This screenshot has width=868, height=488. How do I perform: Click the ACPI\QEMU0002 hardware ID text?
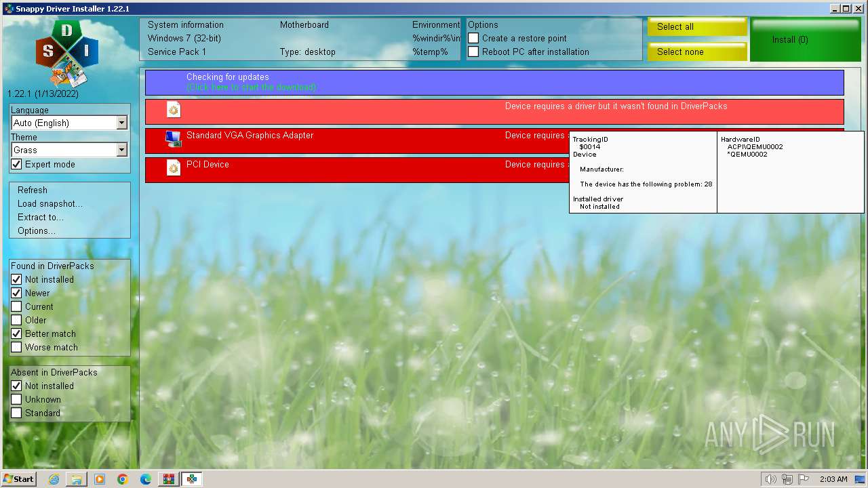click(755, 147)
